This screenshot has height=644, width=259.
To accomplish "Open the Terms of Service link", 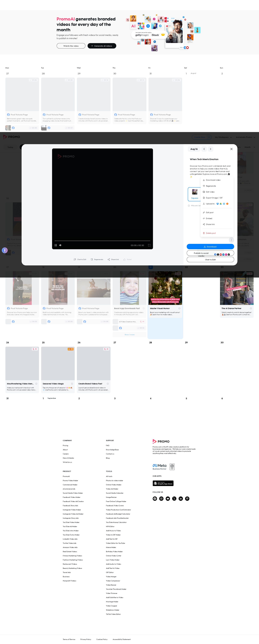I will (x=69, y=640).
